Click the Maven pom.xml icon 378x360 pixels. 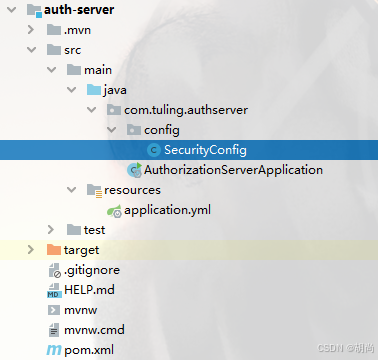click(54, 350)
